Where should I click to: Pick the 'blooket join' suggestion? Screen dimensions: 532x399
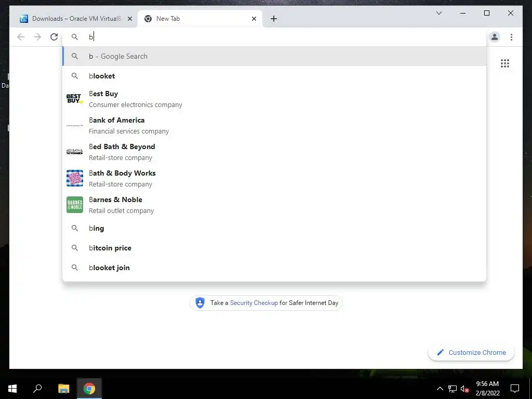click(x=274, y=268)
